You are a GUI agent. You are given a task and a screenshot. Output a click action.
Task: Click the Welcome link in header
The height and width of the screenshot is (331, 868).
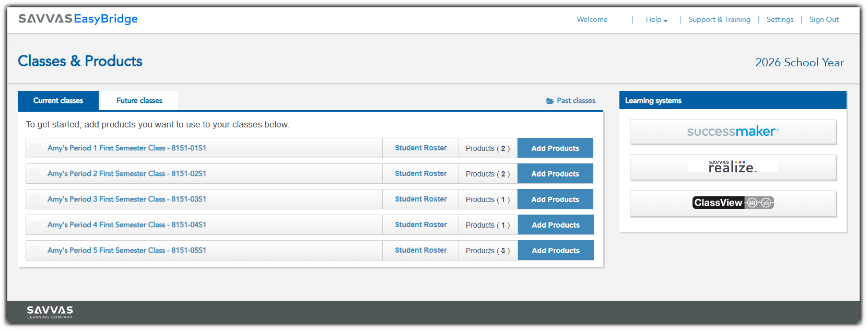592,19
